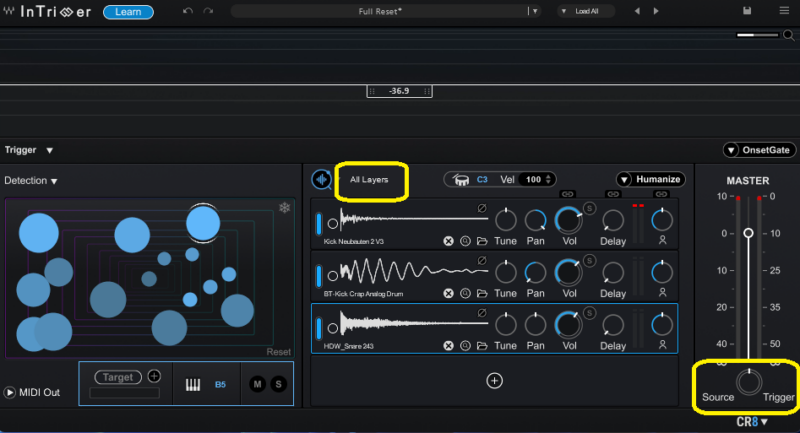Expand the Detection dropdown

click(x=30, y=181)
